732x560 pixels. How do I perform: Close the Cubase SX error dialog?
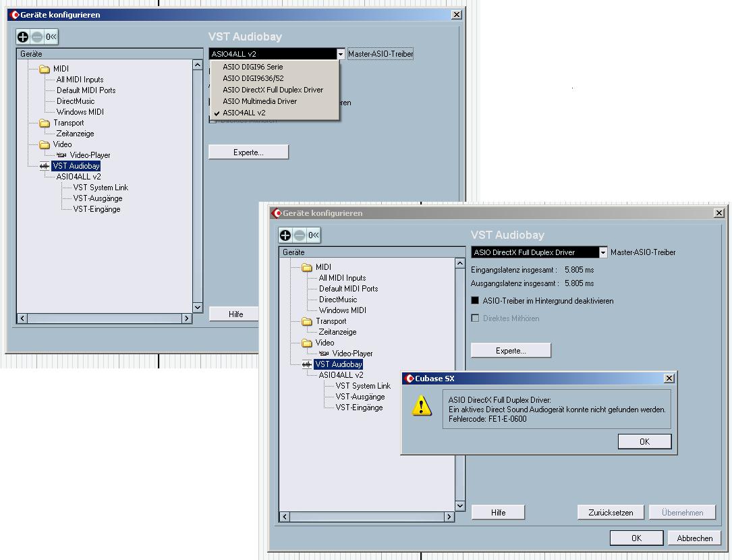(x=669, y=379)
